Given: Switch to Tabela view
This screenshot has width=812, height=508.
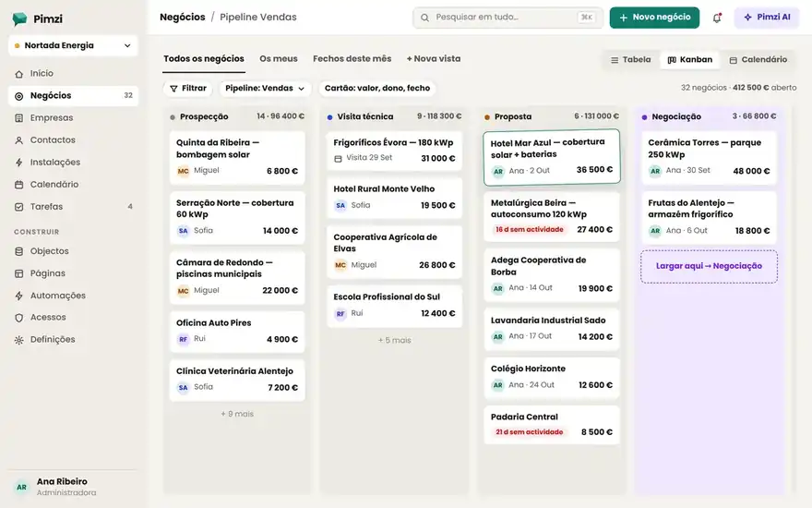Looking at the screenshot, I should (631, 60).
